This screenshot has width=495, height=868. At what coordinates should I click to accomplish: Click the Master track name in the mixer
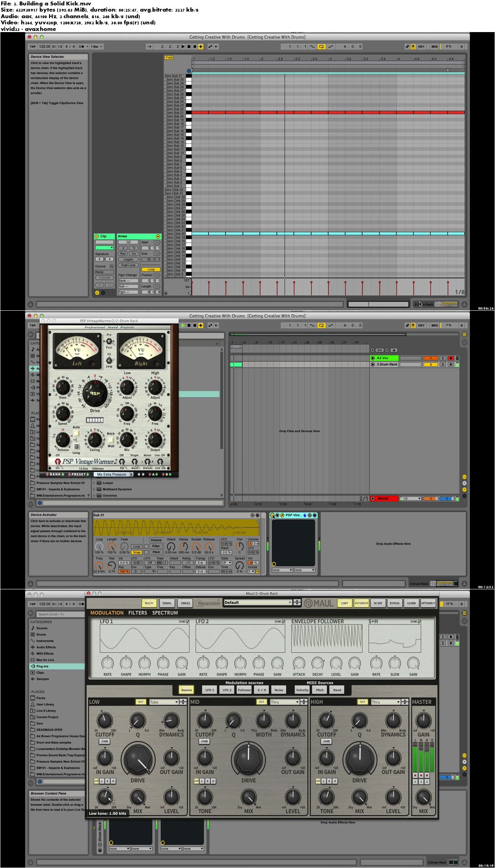(383, 499)
